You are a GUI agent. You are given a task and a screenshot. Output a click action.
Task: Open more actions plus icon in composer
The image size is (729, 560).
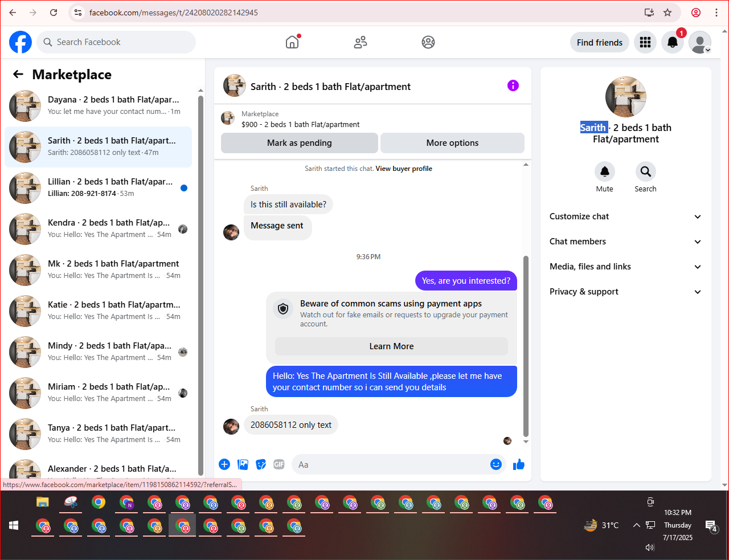coord(224,464)
